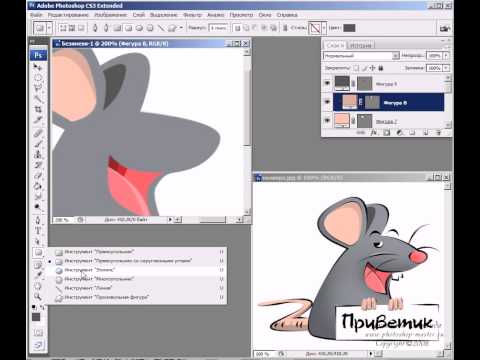Viewport: 480px width, 360px height.
Task: Hide the Фигура 8 layer
Action: [327, 102]
